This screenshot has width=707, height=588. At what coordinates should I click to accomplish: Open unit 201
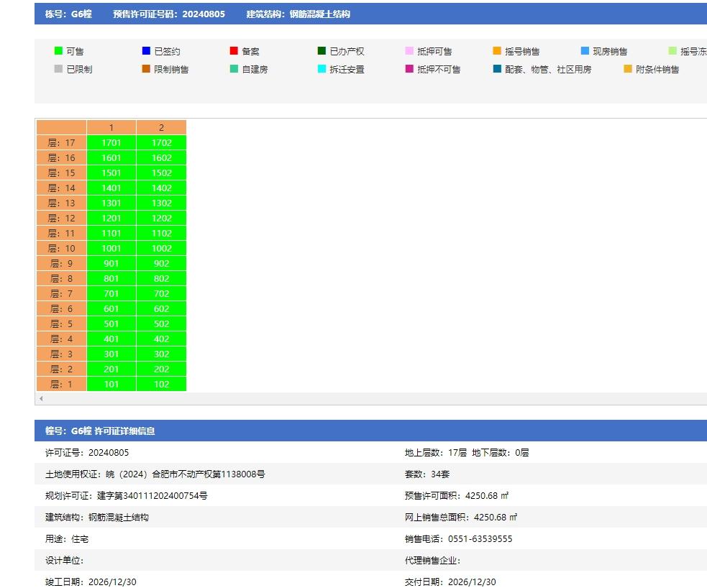[111, 369]
